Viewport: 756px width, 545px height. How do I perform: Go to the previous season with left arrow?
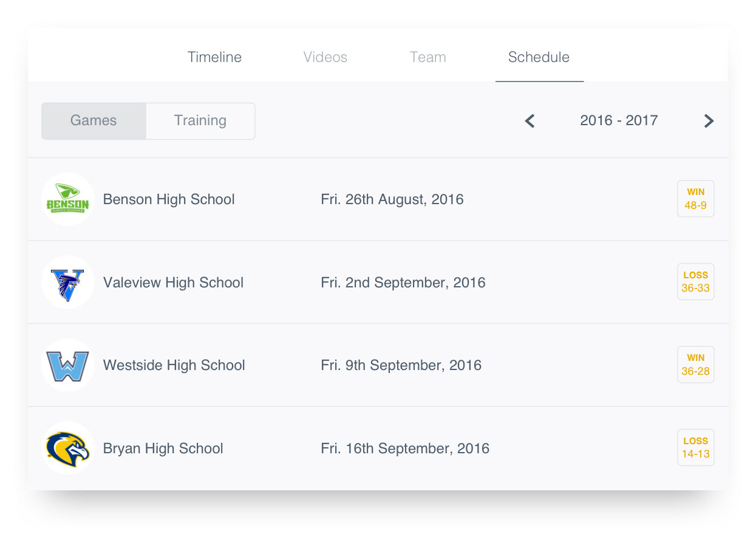tap(529, 121)
